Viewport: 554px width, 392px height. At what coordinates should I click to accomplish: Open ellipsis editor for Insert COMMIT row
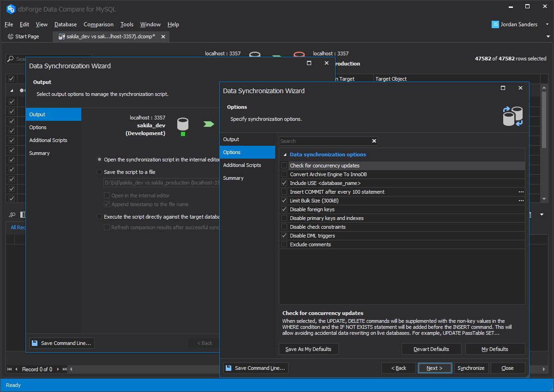coord(521,192)
